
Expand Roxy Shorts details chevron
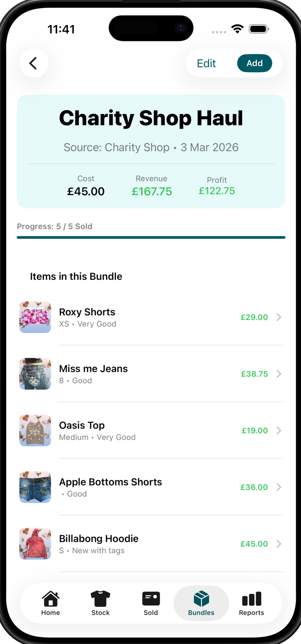tap(279, 317)
